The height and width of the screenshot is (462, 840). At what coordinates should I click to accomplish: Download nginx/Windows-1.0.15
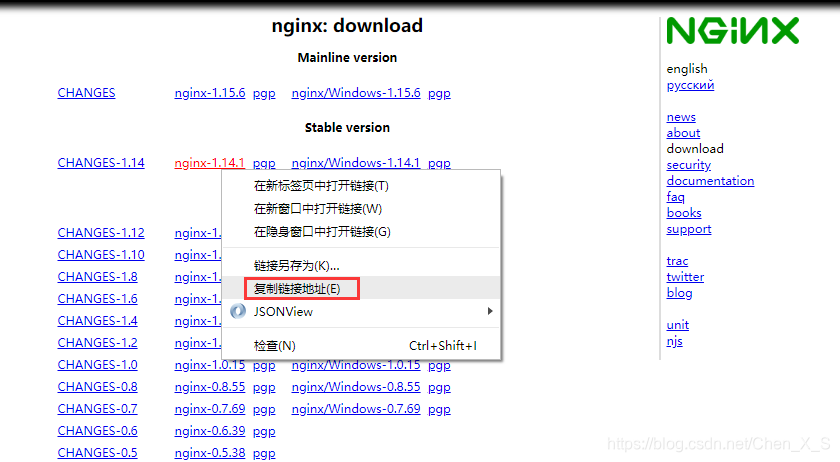pyautogui.click(x=356, y=365)
